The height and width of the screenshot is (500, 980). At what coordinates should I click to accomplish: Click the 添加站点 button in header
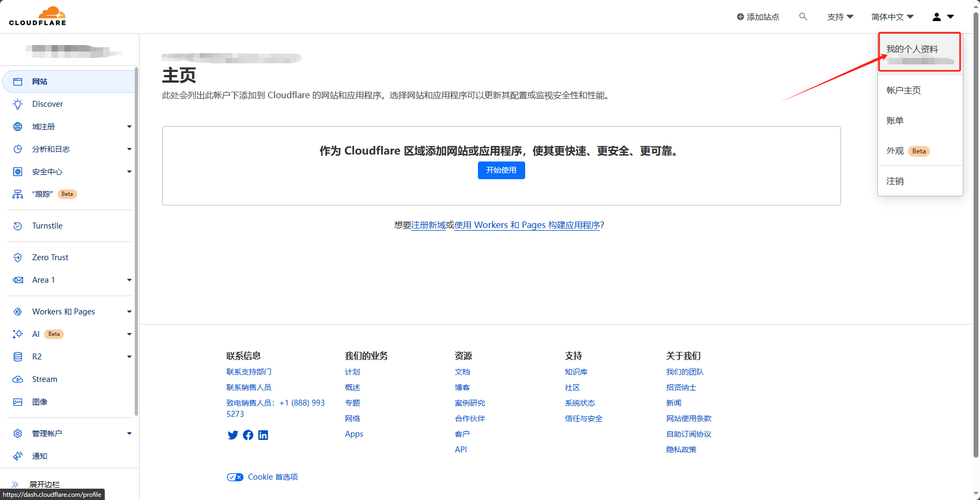pos(758,17)
